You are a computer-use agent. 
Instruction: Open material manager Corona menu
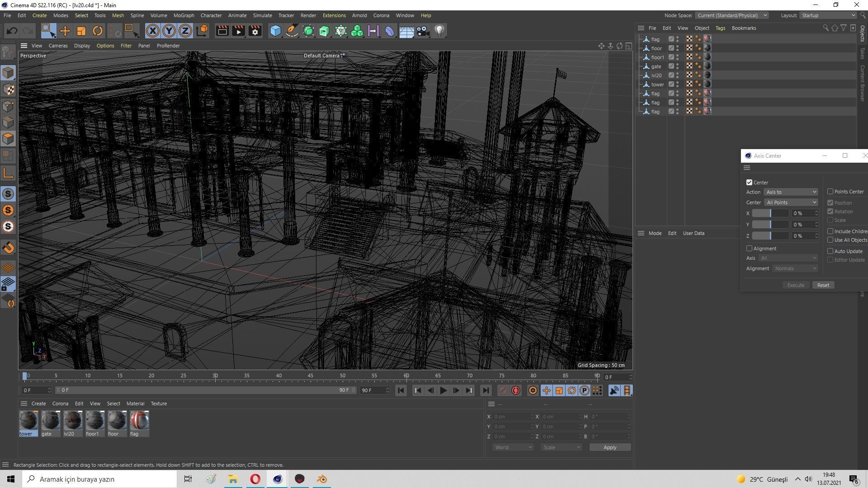(x=60, y=404)
